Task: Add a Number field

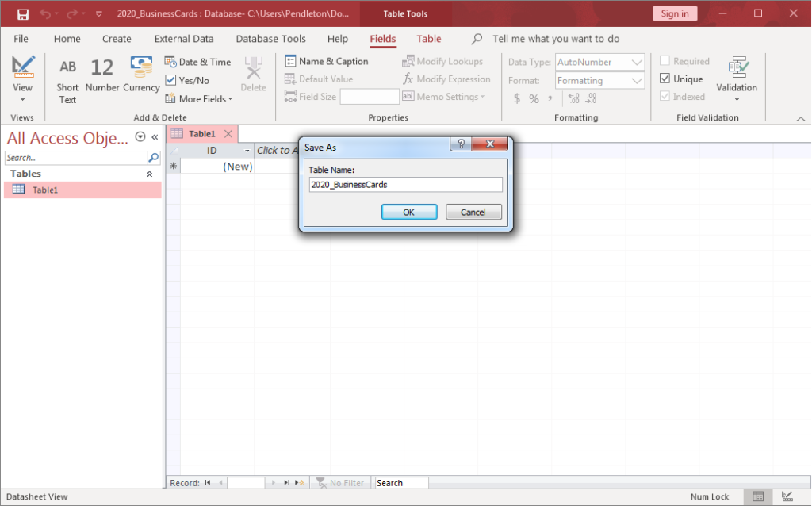Action: 101,77
